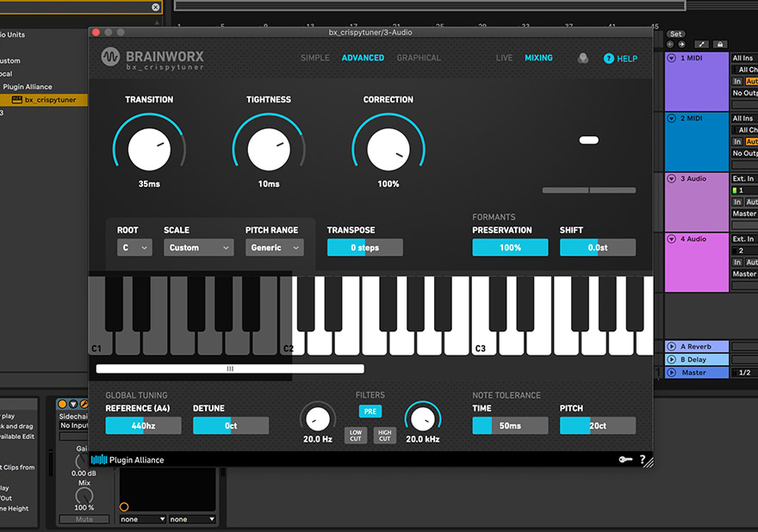This screenshot has width=758, height=532.
Task: Open the Brainworx user account icon
Action: [582, 58]
